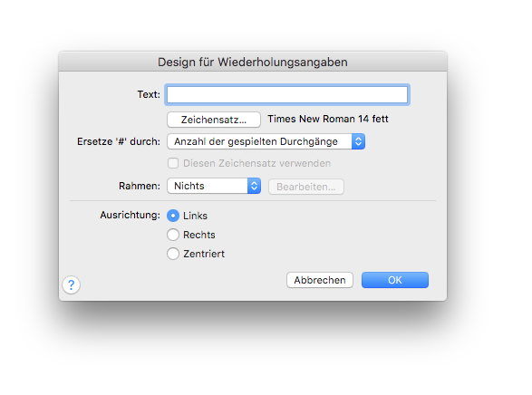Click the Zentriert label text
532x395 pixels.
coord(204,254)
